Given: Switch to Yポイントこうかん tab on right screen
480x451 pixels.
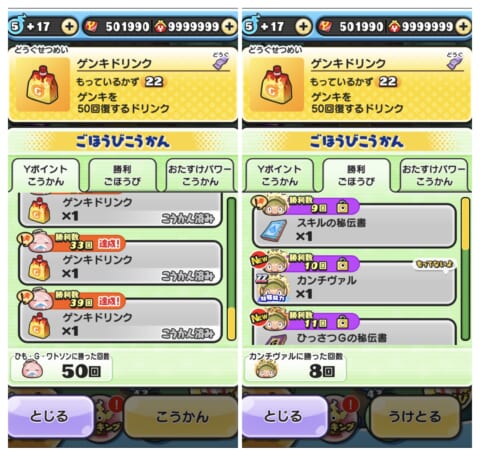Looking at the screenshot, I should click(279, 175).
